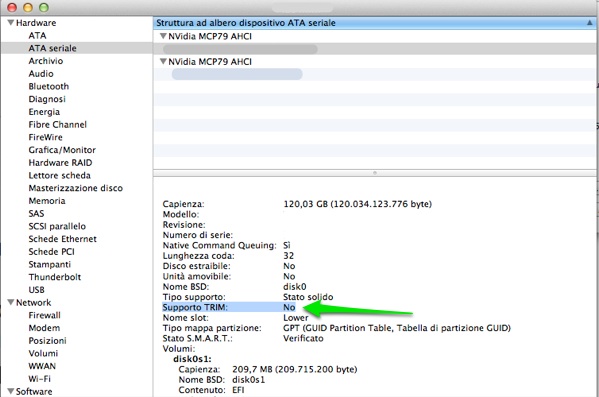The image size is (599, 397).
Task: Click the S.M.A.R.T. Verificato value
Action: [x=303, y=338]
